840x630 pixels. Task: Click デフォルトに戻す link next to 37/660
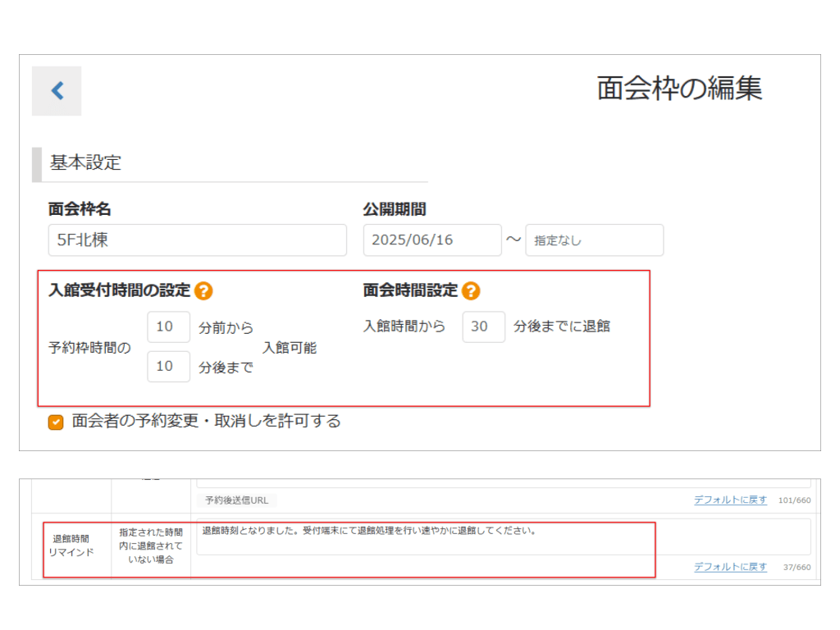coord(730,567)
